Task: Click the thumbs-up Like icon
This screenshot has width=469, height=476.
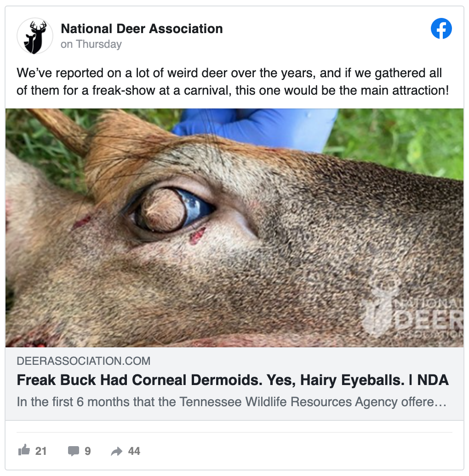Action: point(24,450)
